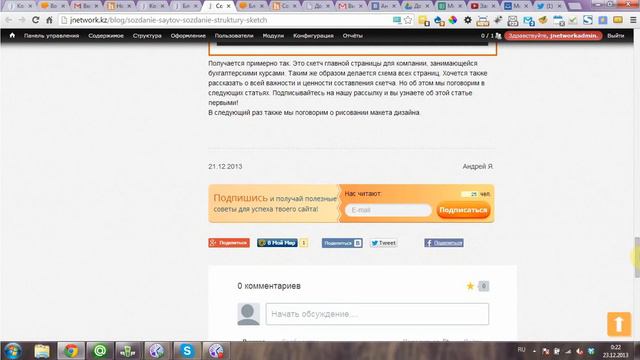Open Оформление admin menu
Screen dimensions: 640x360
(x=188, y=36)
